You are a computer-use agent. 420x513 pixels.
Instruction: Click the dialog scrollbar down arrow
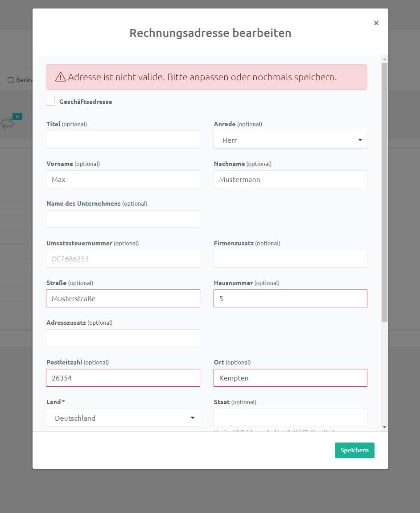[x=385, y=427]
